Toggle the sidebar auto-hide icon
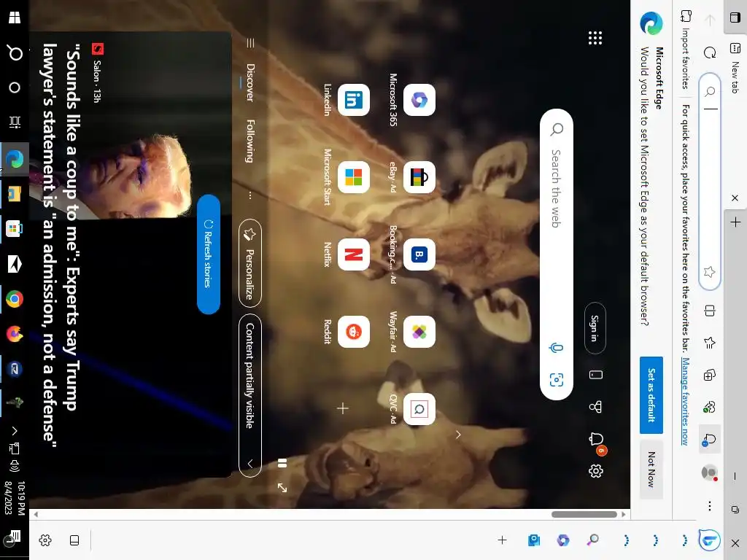 click(74, 540)
